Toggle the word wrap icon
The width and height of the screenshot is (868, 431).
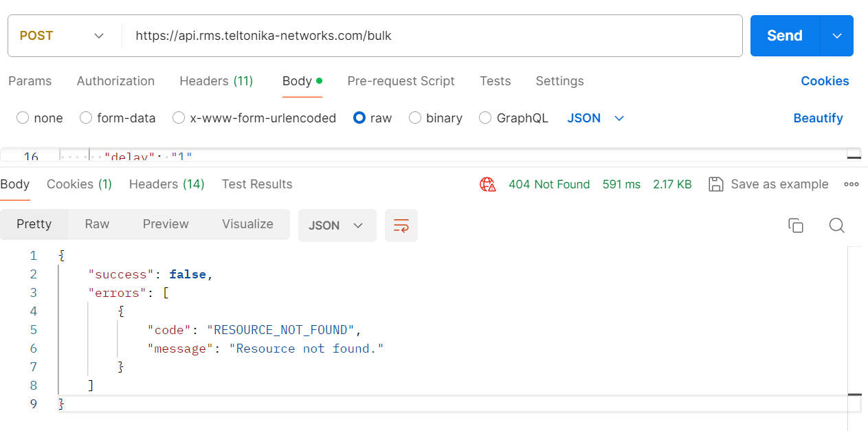coord(401,225)
